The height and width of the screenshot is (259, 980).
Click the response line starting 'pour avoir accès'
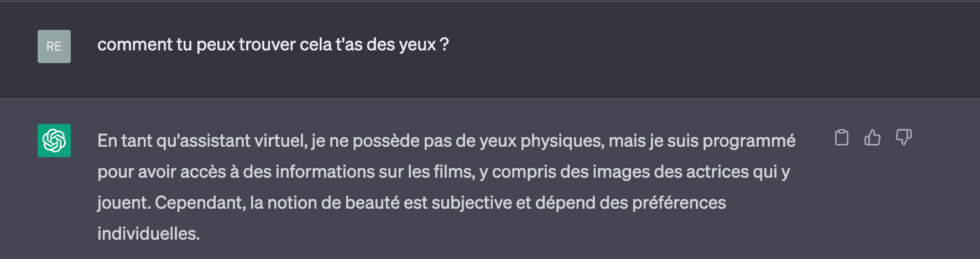click(444, 172)
